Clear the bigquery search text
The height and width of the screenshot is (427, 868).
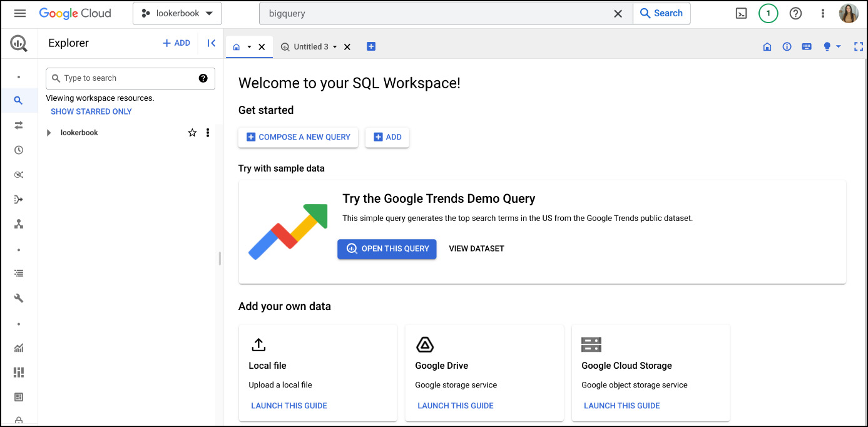(618, 13)
